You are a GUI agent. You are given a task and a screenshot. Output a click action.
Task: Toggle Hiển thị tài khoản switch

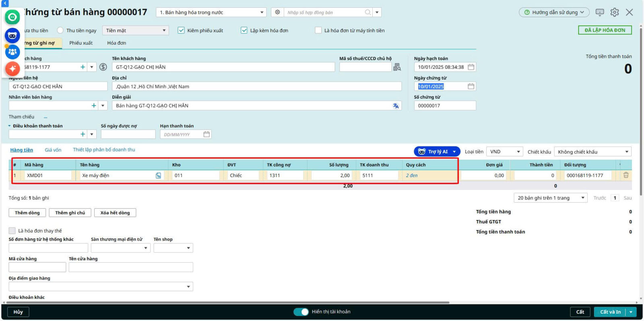click(301, 312)
